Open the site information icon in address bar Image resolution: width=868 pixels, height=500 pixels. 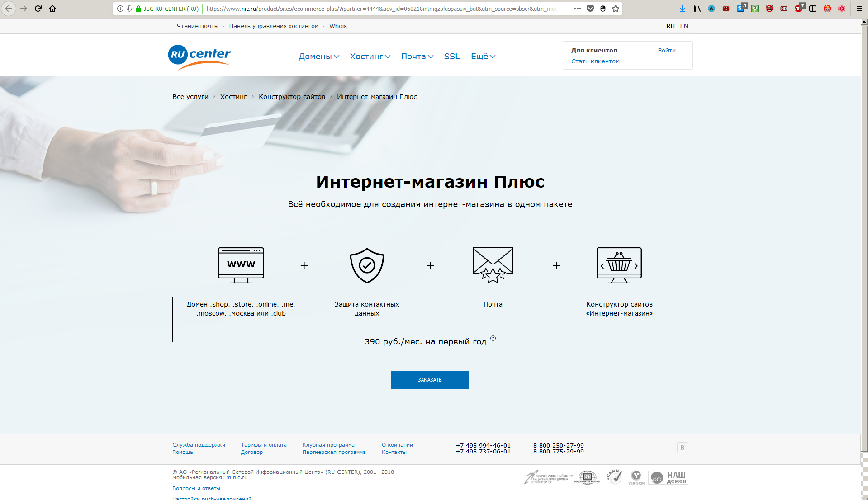(x=120, y=9)
